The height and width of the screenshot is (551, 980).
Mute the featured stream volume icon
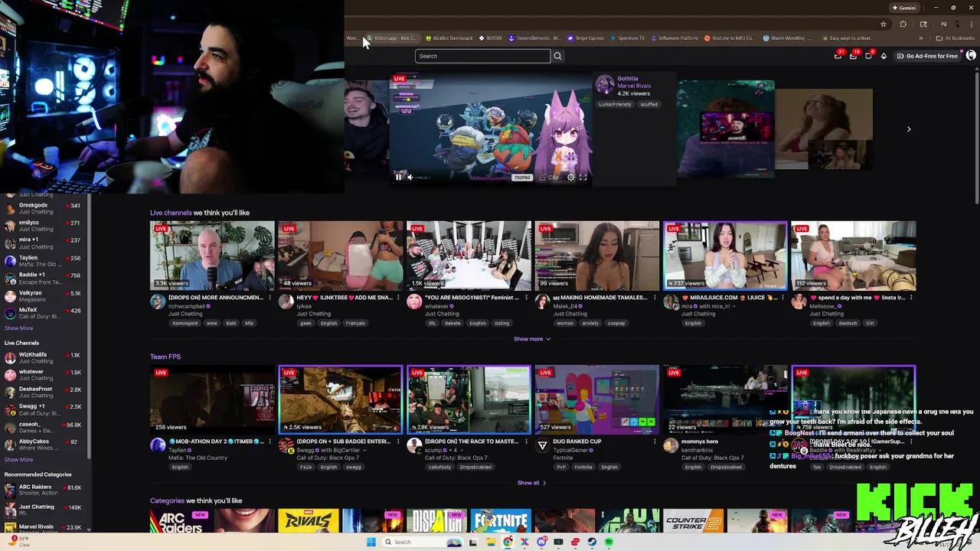pos(410,177)
